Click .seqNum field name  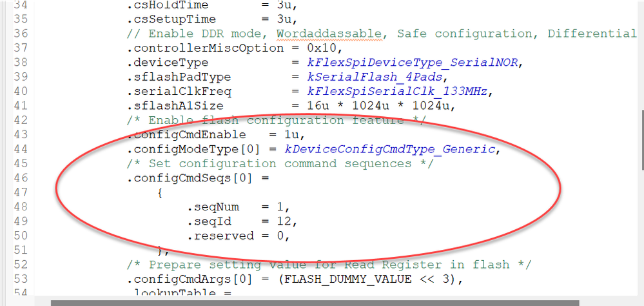213,207
